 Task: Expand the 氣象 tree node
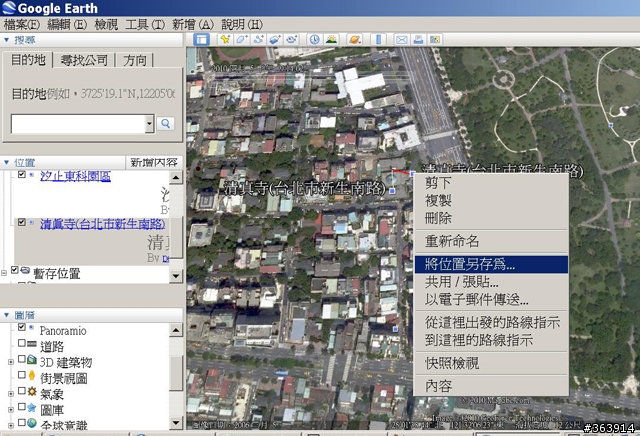11,394
